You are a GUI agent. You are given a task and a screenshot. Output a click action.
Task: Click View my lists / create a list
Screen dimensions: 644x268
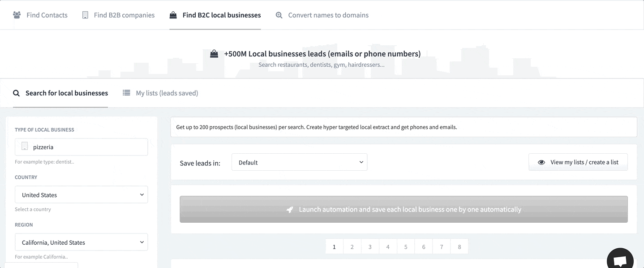(x=584, y=162)
